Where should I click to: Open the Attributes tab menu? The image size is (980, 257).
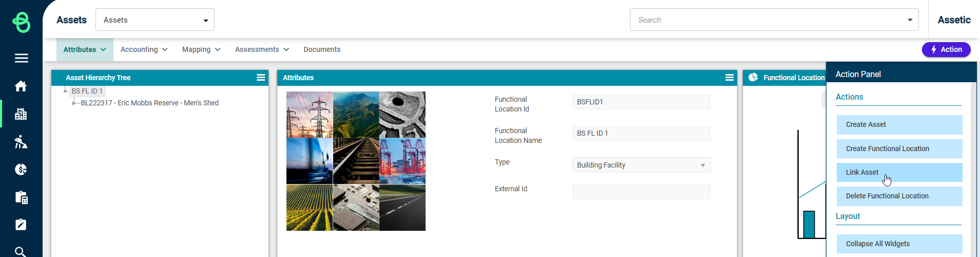pyautogui.click(x=85, y=49)
